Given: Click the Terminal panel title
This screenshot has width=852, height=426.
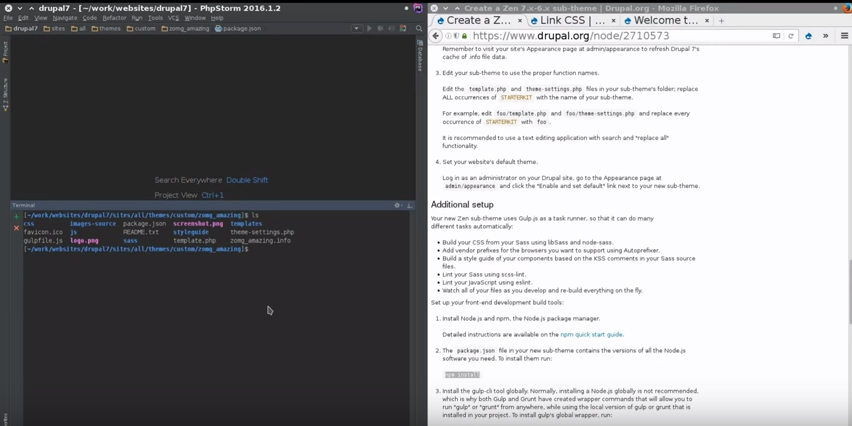Looking at the screenshot, I should coord(23,205).
